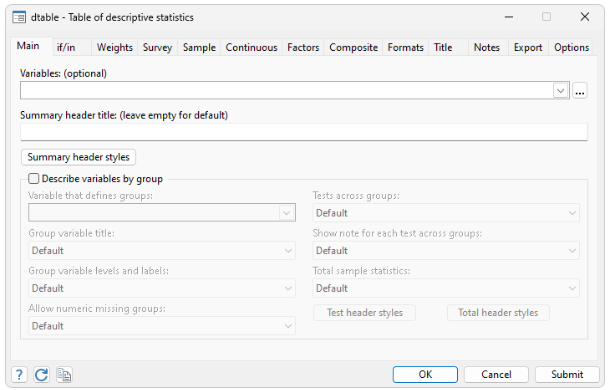Click the reset dialog refresh icon
612x390 pixels.
click(x=42, y=375)
